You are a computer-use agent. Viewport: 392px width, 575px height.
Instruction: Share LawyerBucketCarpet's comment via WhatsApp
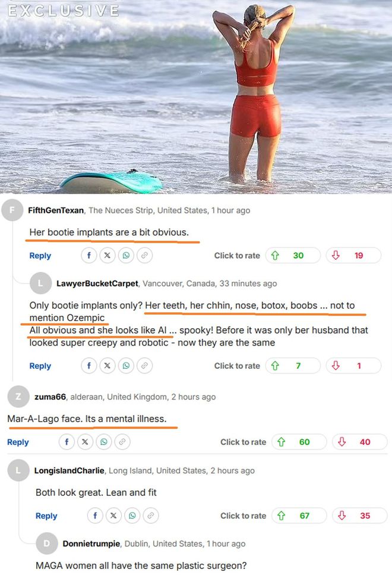coord(126,366)
